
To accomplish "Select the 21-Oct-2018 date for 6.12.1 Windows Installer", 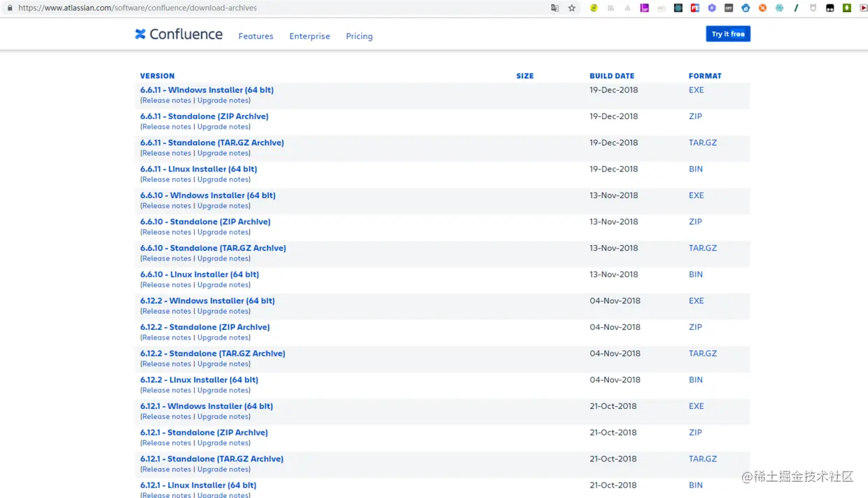I will tap(613, 406).
